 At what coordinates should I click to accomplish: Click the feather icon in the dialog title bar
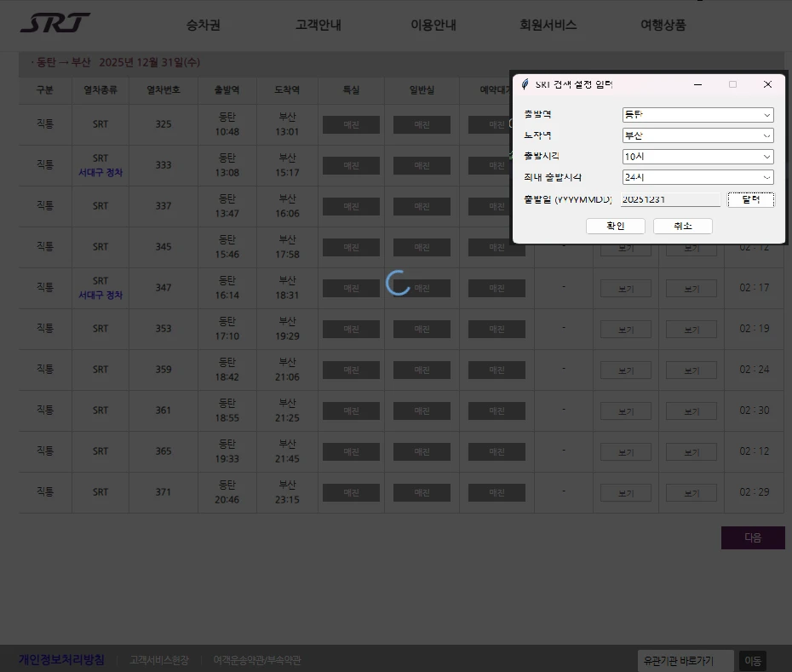pyautogui.click(x=525, y=84)
